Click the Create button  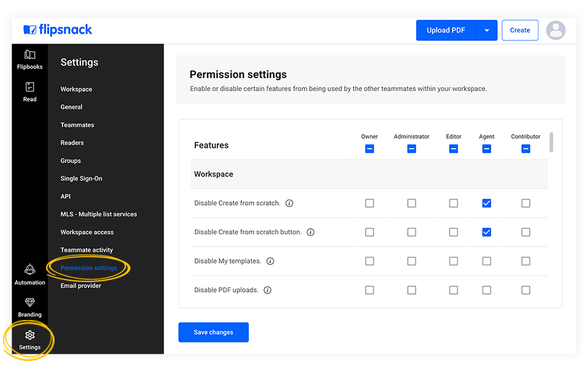[519, 30]
